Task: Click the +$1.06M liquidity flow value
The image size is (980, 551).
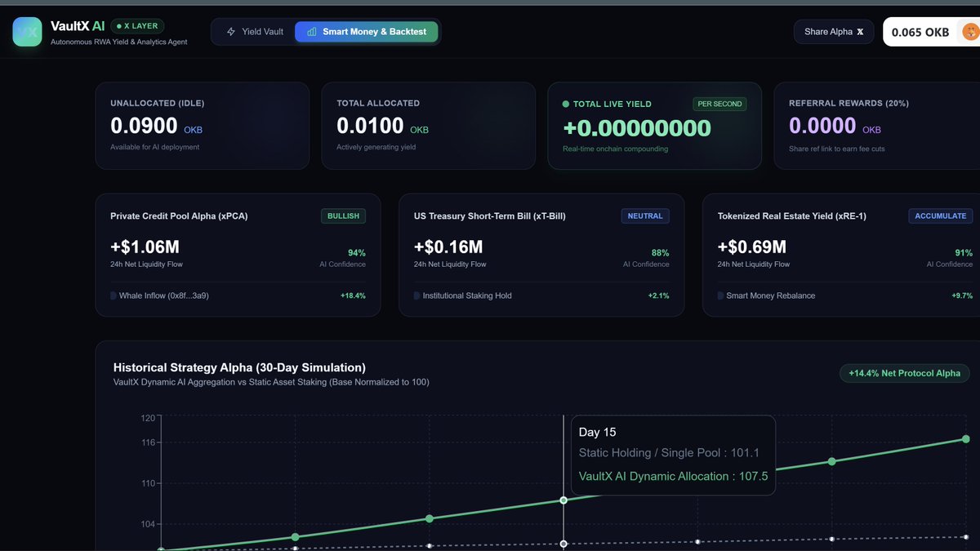Action: coord(145,247)
